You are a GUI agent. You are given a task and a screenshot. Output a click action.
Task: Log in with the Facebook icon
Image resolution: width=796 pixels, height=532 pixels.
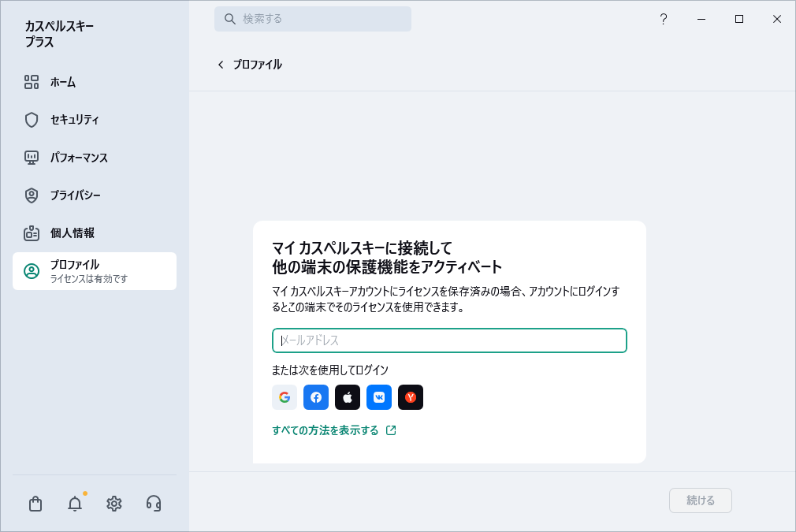(316, 397)
